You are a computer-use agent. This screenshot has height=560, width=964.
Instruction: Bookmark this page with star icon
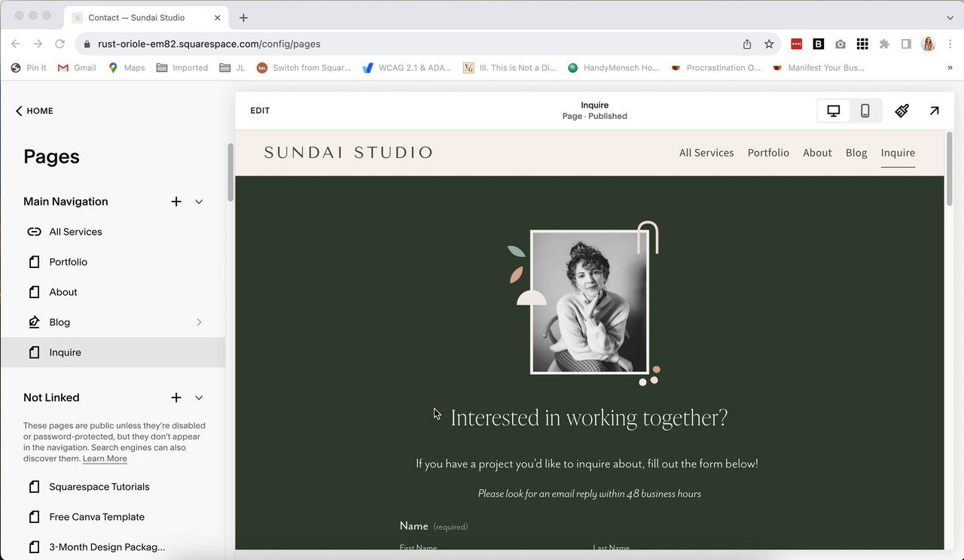pyautogui.click(x=769, y=44)
